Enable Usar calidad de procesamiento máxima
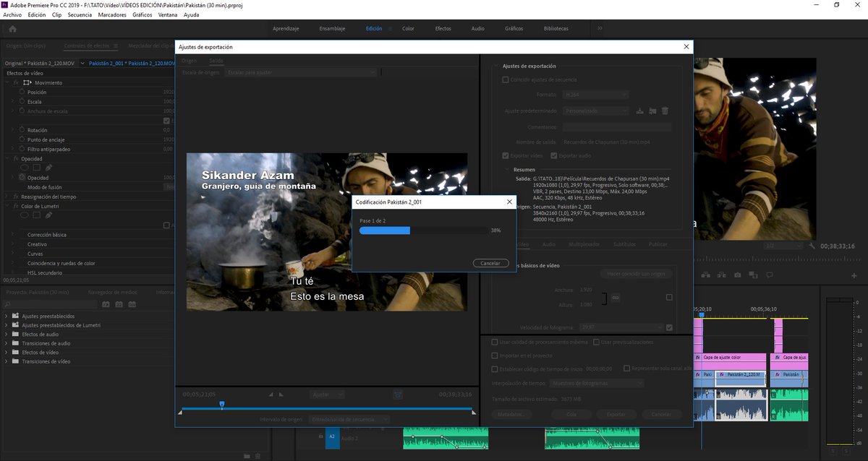This screenshot has width=868, height=461. [x=495, y=342]
